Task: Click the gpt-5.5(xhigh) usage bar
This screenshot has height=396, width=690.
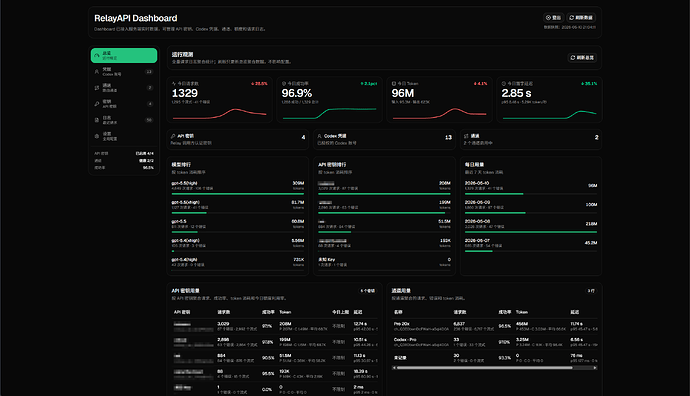Action: point(238,213)
